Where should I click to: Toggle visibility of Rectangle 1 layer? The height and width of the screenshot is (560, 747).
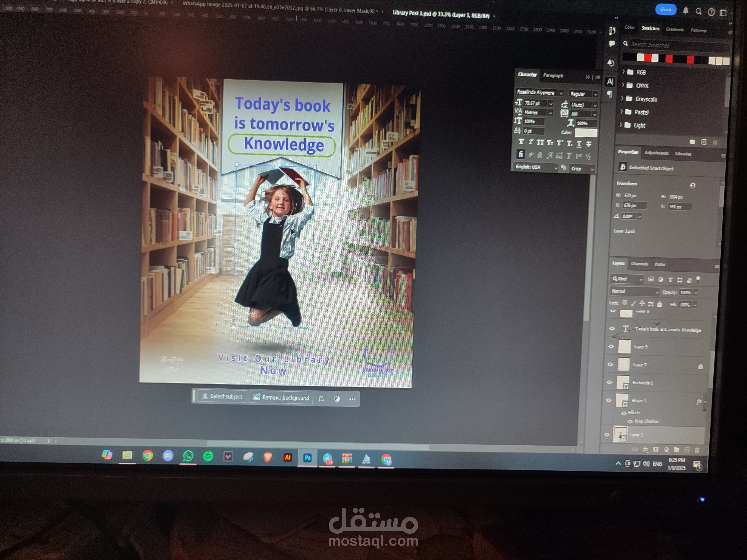tap(609, 382)
